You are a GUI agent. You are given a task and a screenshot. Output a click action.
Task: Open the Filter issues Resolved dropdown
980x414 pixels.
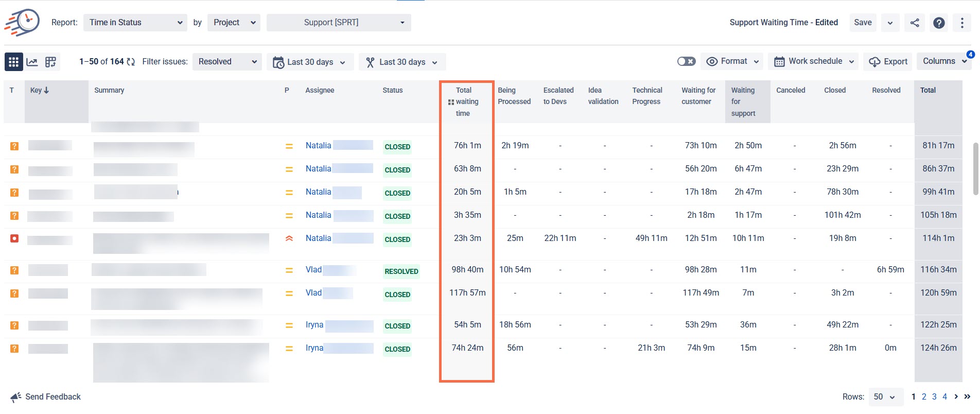227,62
